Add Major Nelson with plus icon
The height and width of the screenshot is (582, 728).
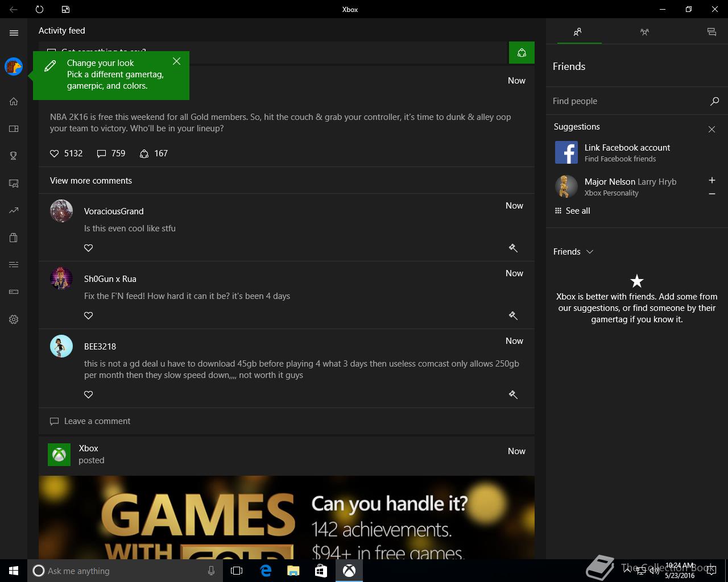(712, 180)
